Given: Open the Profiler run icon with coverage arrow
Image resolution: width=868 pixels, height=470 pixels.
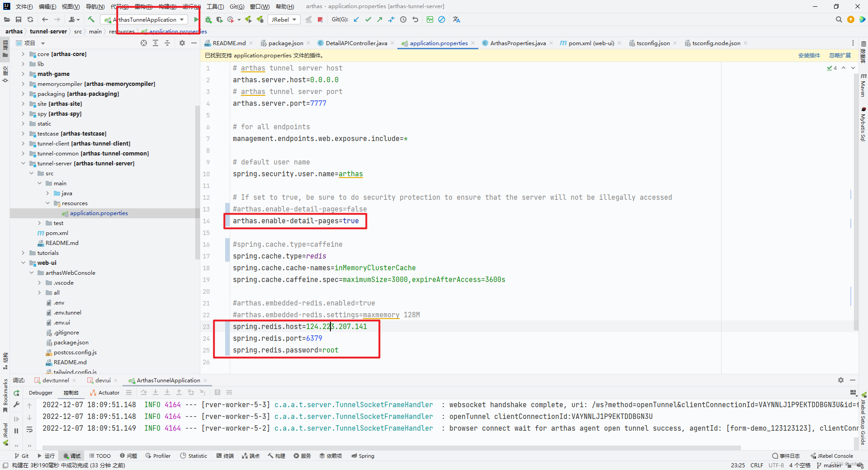Looking at the screenshot, I should (231, 19).
